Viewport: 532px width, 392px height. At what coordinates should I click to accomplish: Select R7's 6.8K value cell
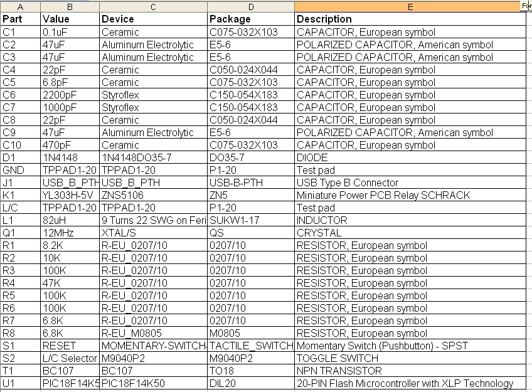coord(70,320)
